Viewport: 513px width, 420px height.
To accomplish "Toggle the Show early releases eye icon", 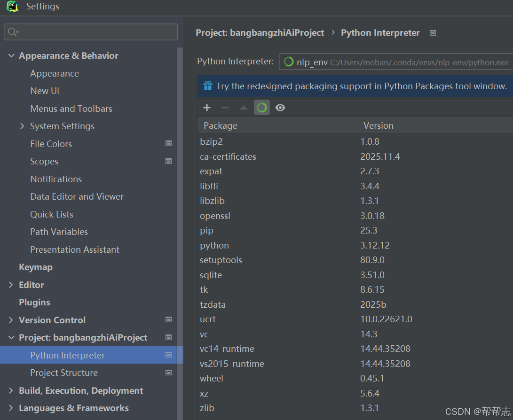I will coord(280,108).
